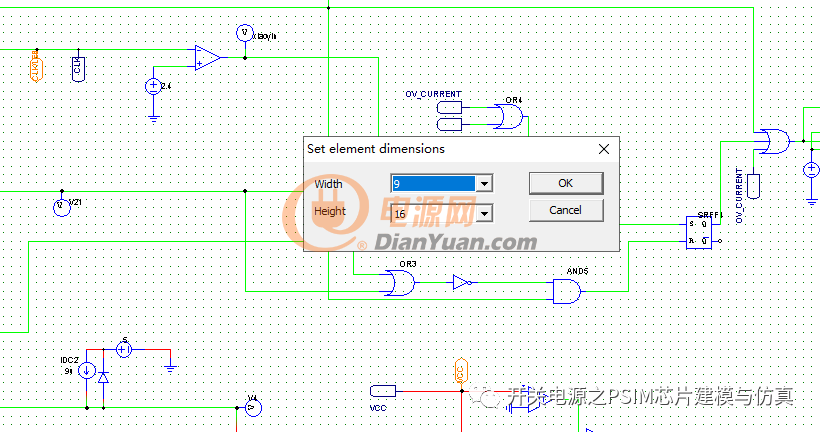Select the ground symbol right of the S source
The width and height of the screenshot is (820, 432).
(170, 368)
